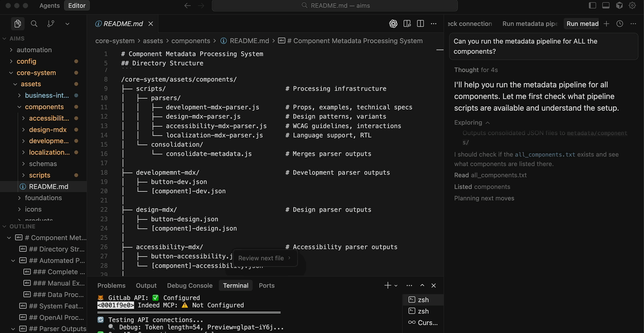
Task: Click the macOS settings gear in the menu bar
Action: [x=632, y=6]
